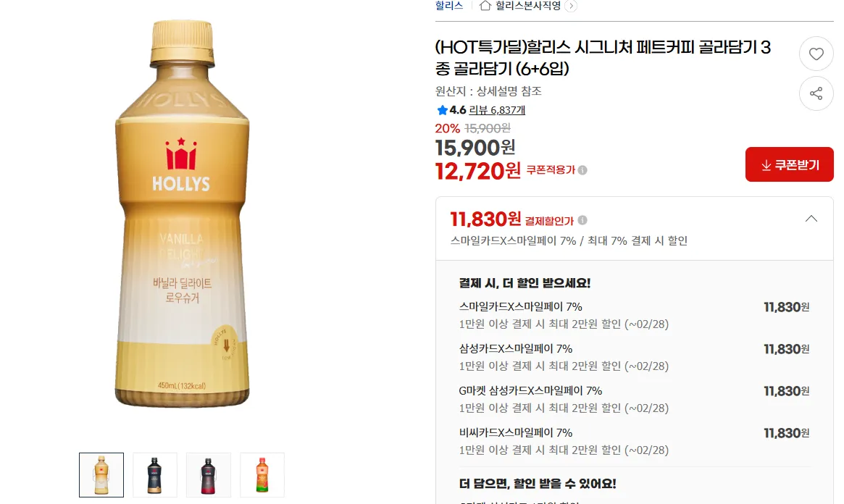Open the 할리스 brand link

pos(449,6)
